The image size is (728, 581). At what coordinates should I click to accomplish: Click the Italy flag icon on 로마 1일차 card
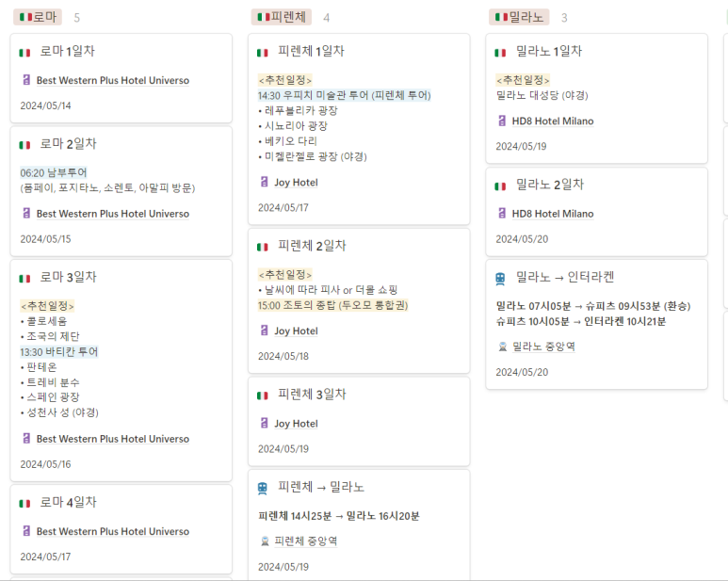click(x=24, y=53)
